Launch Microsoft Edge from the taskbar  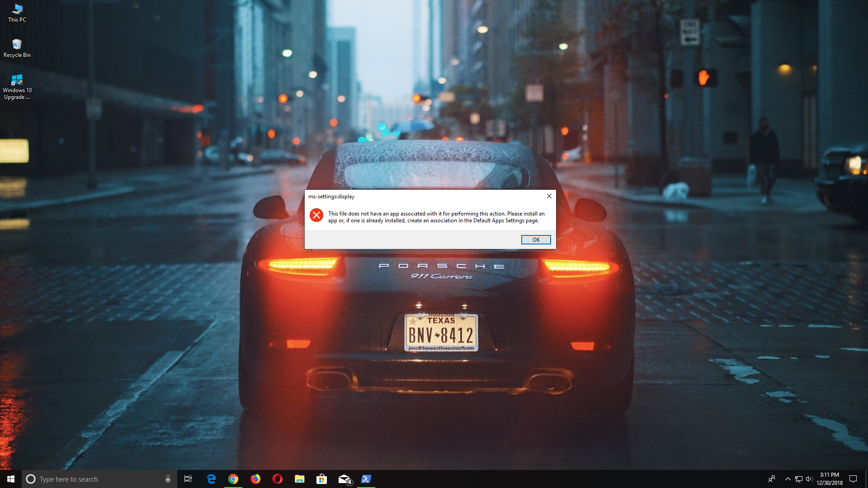click(x=211, y=479)
